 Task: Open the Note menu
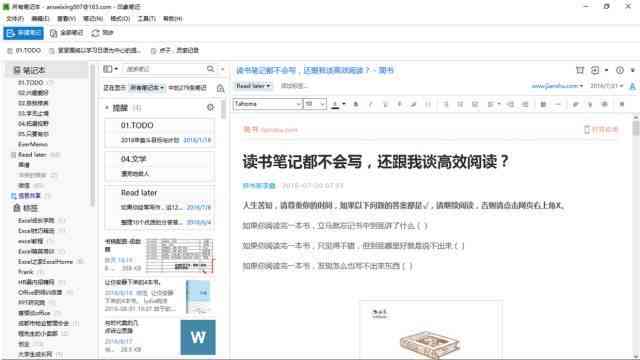coord(93,19)
